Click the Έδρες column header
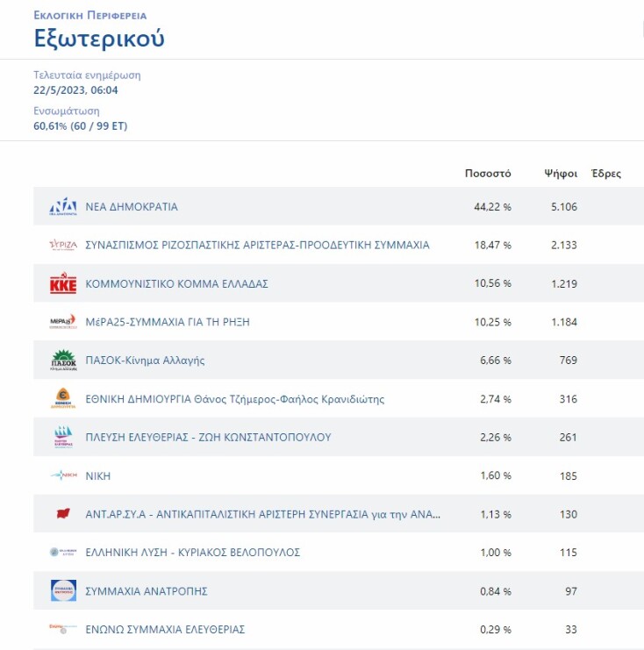This screenshot has height=650, width=644. [x=606, y=174]
